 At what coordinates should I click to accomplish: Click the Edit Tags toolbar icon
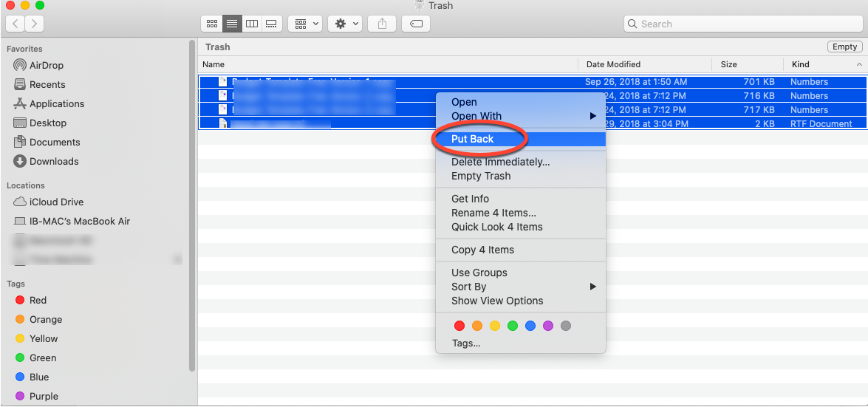[x=416, y=24]
